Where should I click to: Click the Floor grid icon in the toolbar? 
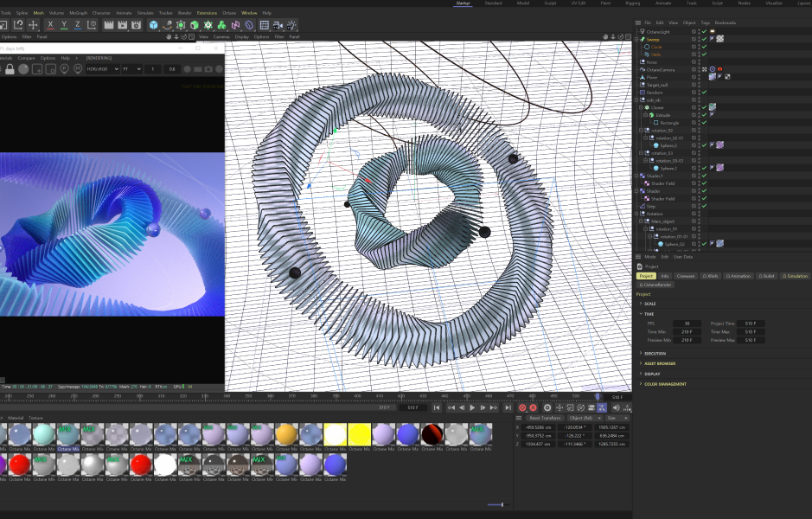point(264,25)
